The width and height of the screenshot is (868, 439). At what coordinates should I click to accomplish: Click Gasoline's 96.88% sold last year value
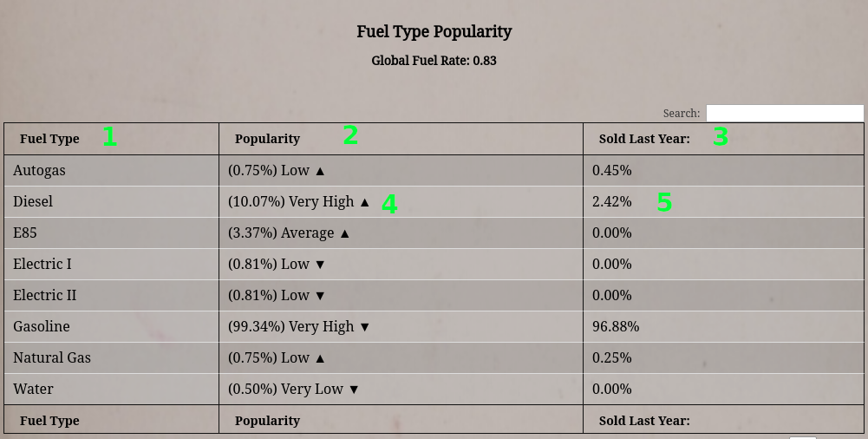click(616, 327)
